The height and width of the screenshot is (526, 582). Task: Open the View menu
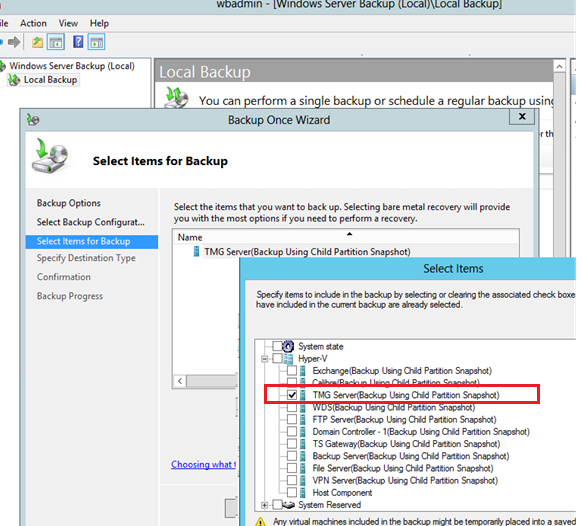point(68,23)
